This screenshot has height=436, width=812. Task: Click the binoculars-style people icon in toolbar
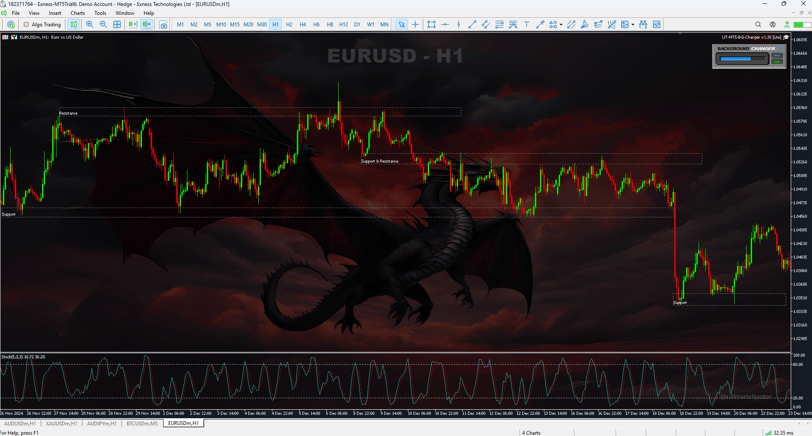tap(643, 24)
